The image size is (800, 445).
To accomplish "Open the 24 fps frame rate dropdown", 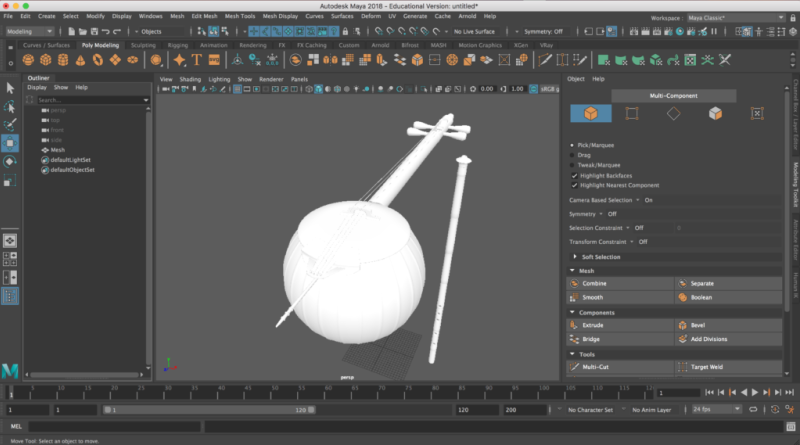I will coord(715,410).
